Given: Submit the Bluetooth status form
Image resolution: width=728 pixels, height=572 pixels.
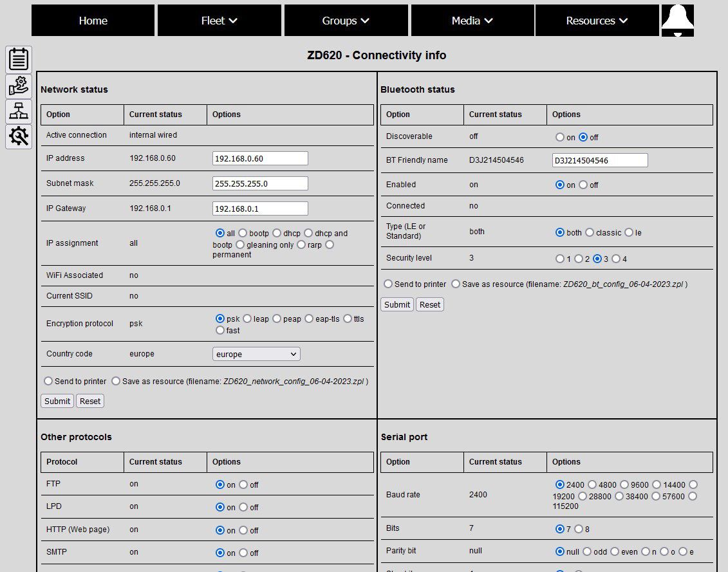Looking at the screenshot, I should click(397, 304).
